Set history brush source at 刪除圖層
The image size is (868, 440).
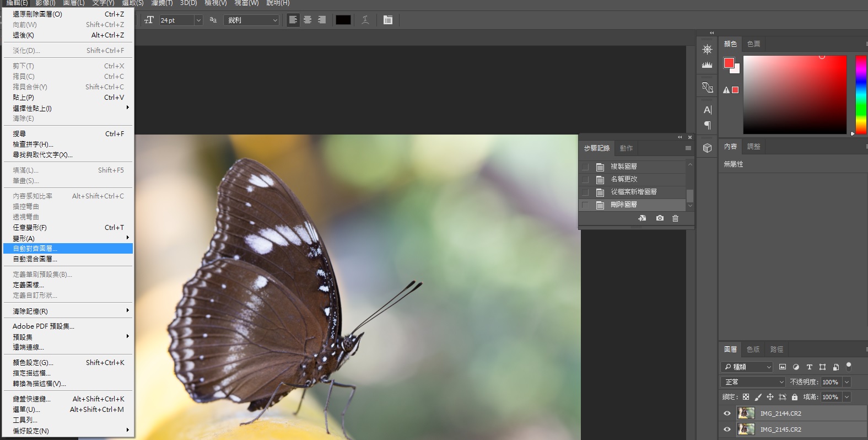[x=585, y=205]
